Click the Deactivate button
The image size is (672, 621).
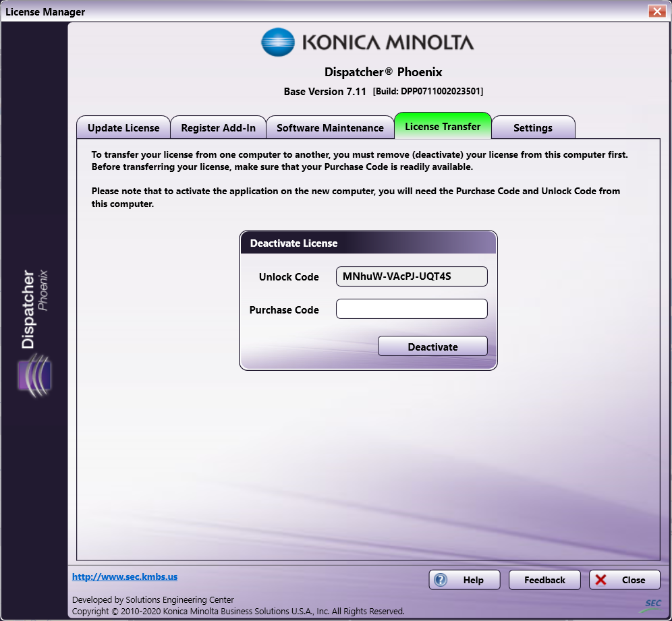432,346
